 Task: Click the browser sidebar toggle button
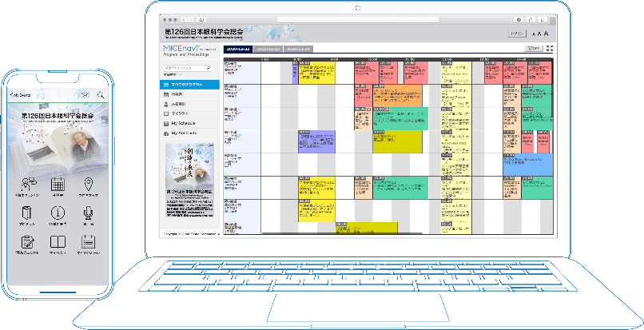[201, 20]
